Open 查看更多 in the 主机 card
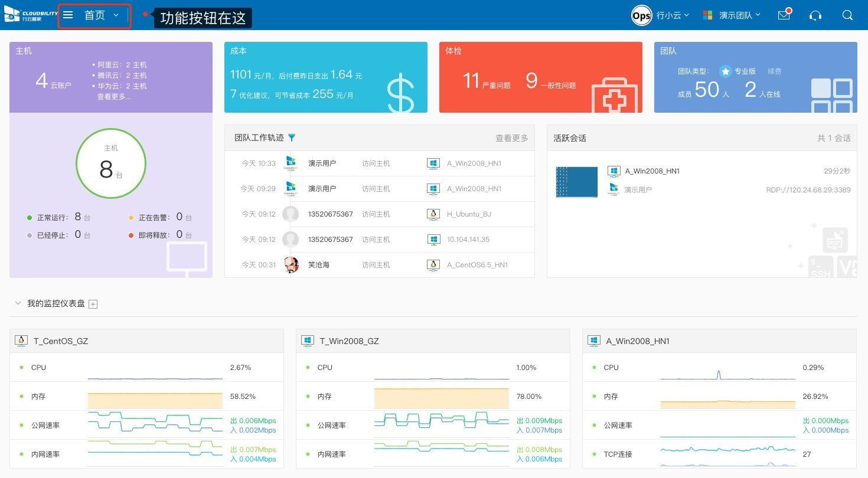 tap(115, 97)
